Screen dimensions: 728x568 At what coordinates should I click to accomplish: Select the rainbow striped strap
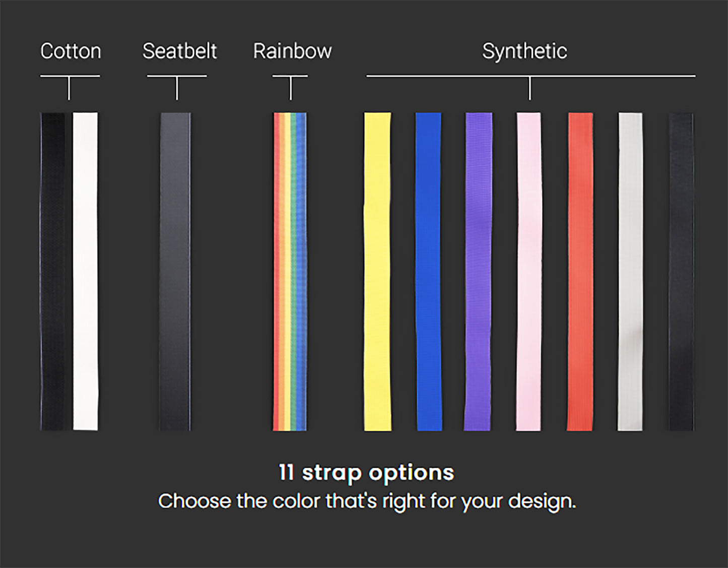pyautogui.click(x=290, y=271)
